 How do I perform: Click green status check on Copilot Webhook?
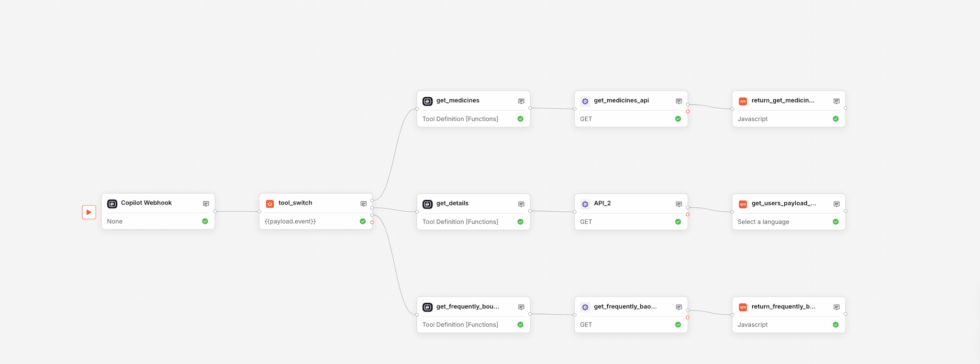(205, 221)
